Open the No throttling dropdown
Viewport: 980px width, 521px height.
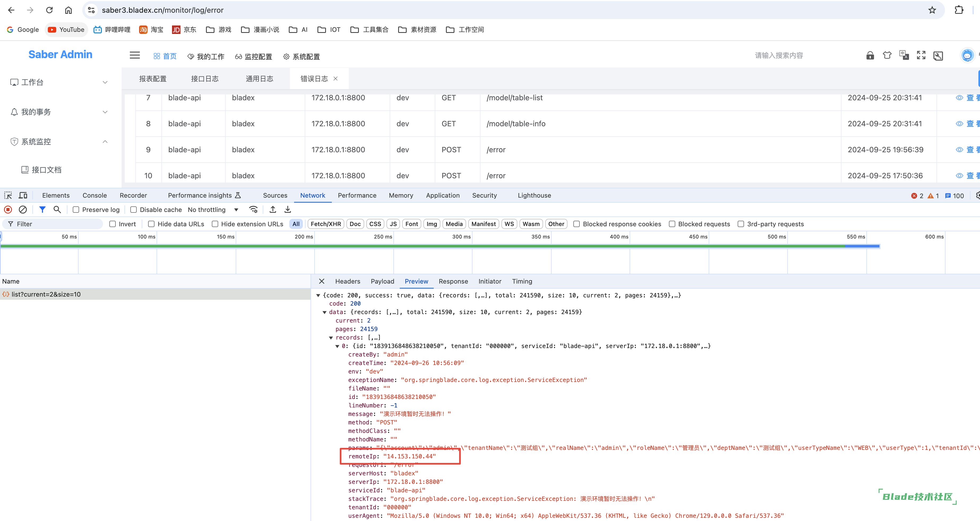[213, 210]
